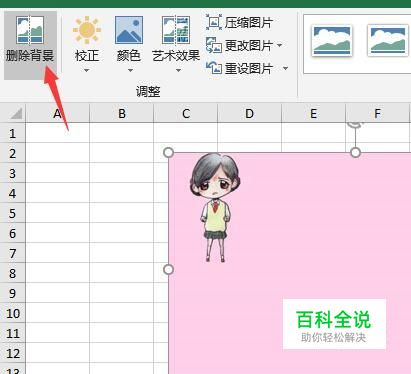The image size is (411, 374).
Task: Click 更改图片 change picture
Action: coord(239,45)
